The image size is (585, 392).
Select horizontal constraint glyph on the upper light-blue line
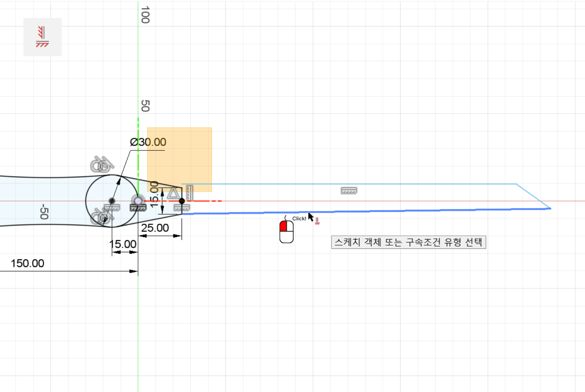click(349, 191)
